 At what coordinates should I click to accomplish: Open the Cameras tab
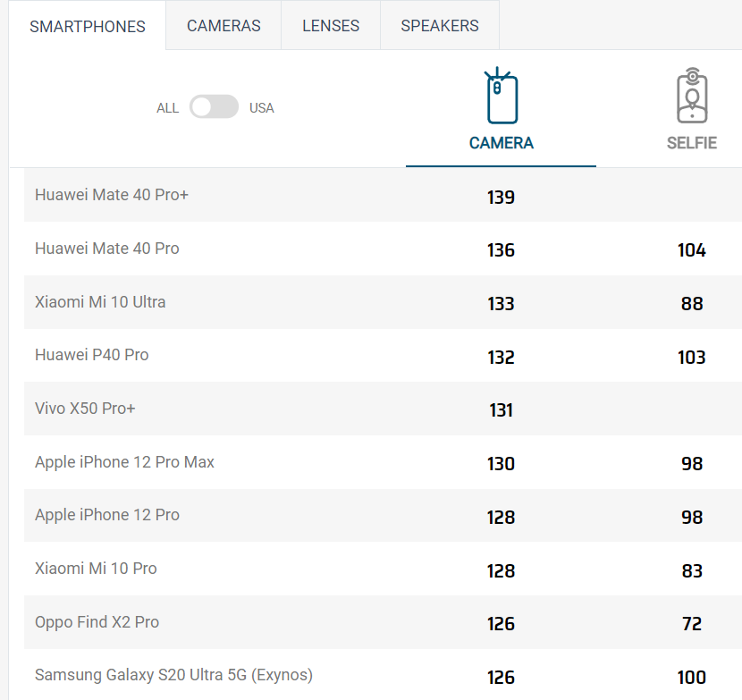[223, 26]
